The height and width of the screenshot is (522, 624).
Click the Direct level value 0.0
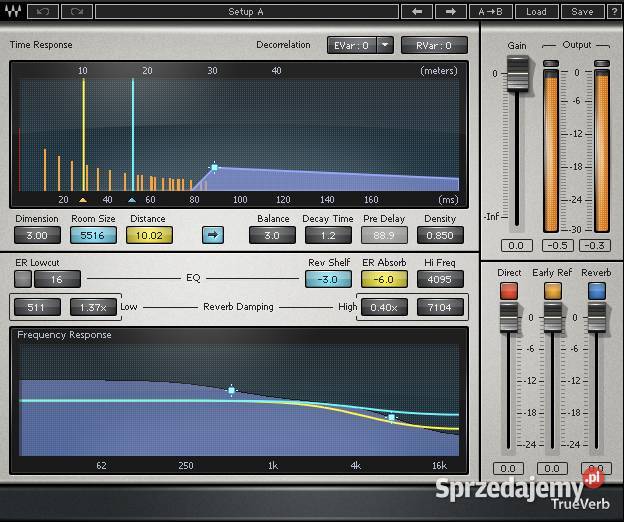(x=508, y=469)
